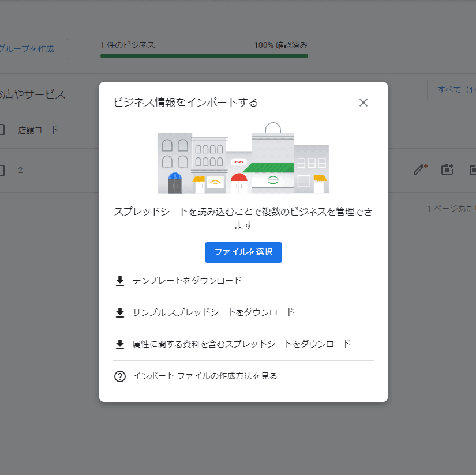Screen dimensions: 476x475
Task: Choose サンプル スプレッドシートをダウンロード
Action: click(213, 312)
